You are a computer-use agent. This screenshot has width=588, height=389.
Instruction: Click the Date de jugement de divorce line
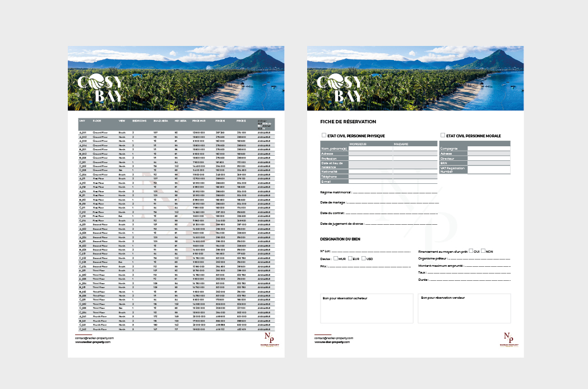(401, 224)
